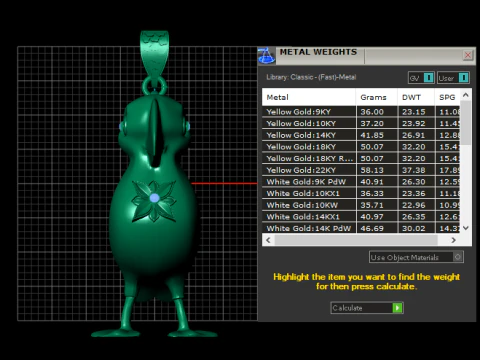Click the 58.13 grams value
The image size is (480, 360).
(x=372, y=170)
